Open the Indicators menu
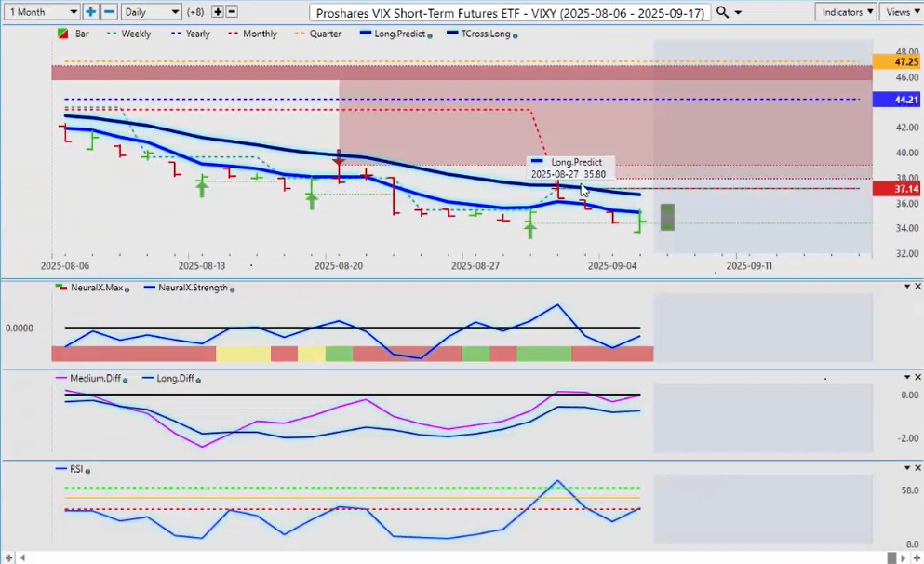The image size is (924, 564). [845, 12]
